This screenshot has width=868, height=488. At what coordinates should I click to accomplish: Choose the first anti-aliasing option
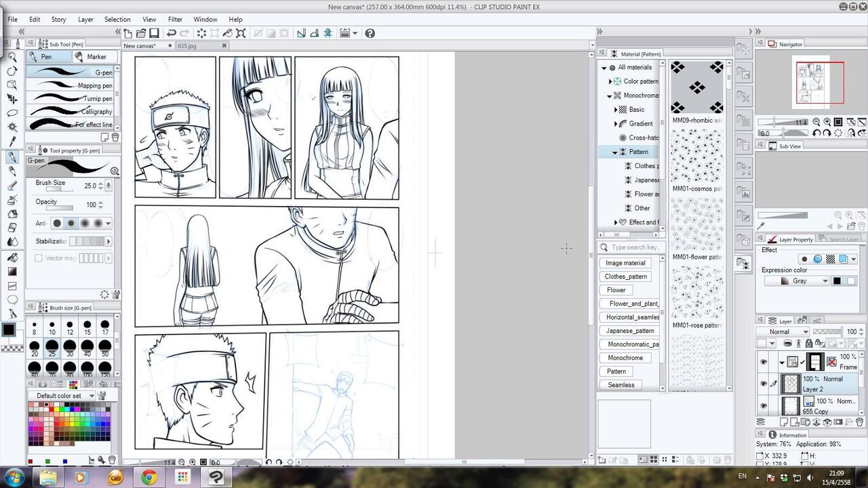(57, 223)
